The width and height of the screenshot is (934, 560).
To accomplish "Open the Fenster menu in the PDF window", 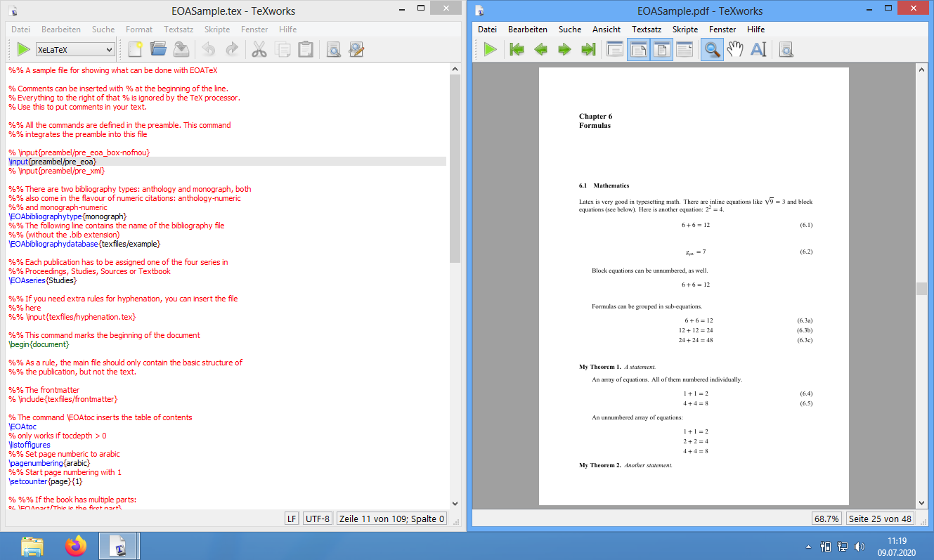I will pyautogui.click(x=722, y=30).
